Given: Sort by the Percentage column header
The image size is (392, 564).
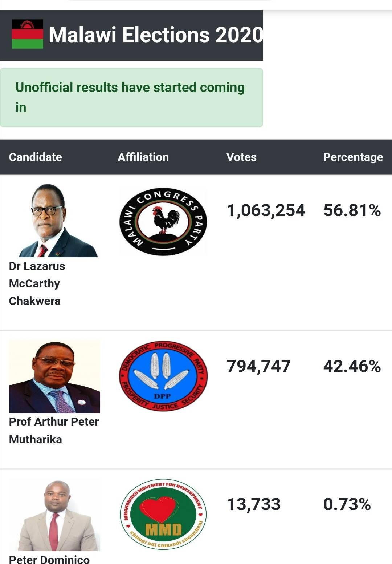Looking at the screenshot, I should coord(353,157).
